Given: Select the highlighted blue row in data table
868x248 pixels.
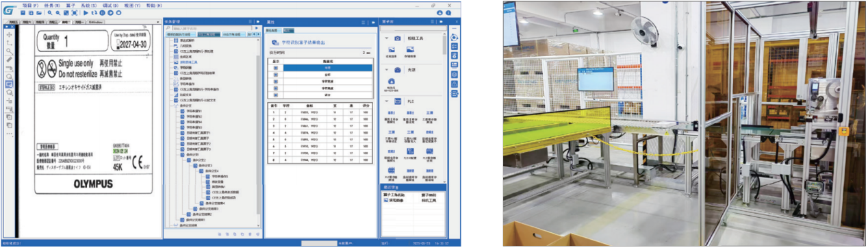Looking at the screenshot, I should [x=328, y=68].
